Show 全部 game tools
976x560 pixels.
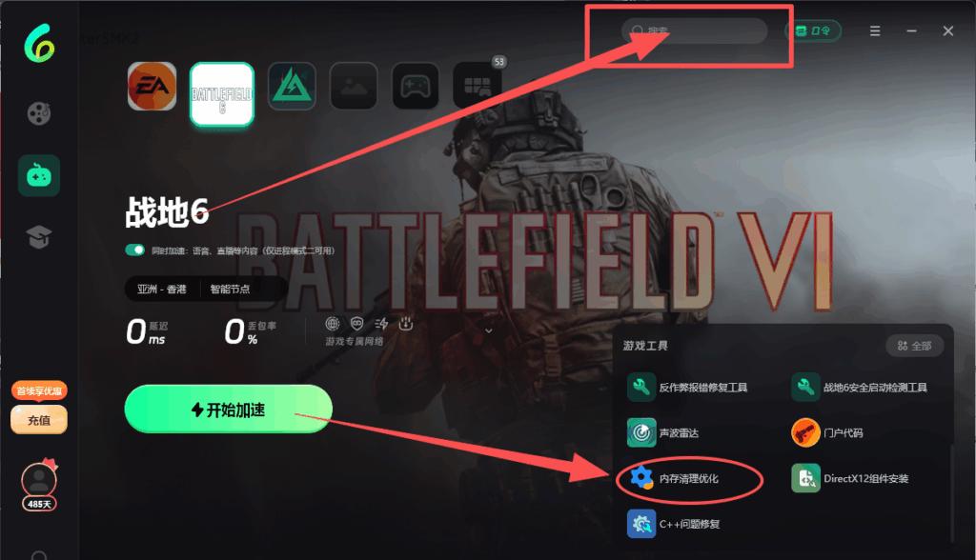coord(914,346)
